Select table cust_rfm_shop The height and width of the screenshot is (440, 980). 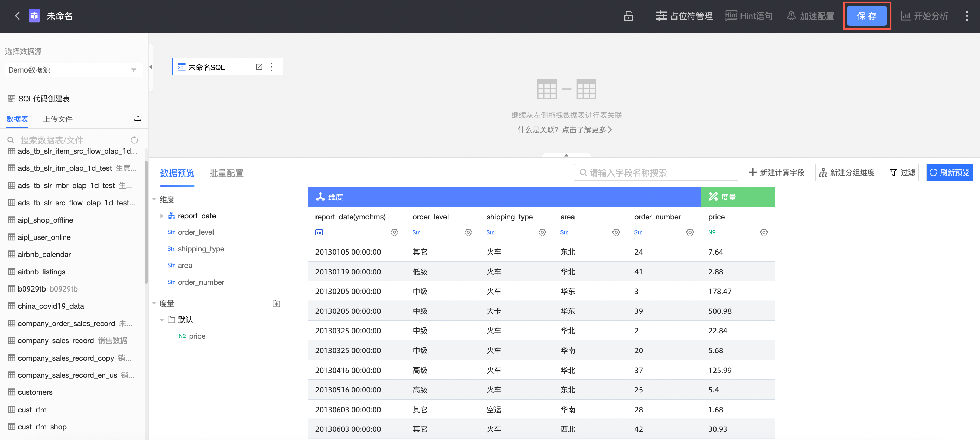(37, 427)
